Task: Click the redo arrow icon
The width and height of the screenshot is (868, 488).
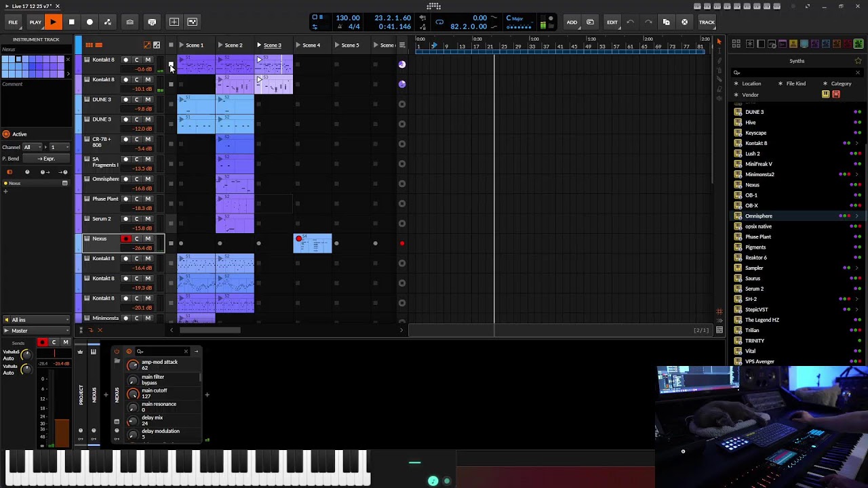Action: tap(648, 22)
